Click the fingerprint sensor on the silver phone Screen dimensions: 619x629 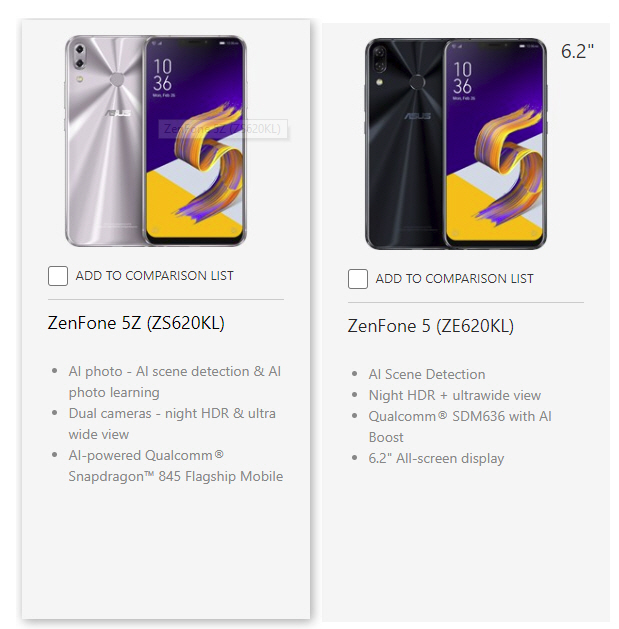point(117,79)
